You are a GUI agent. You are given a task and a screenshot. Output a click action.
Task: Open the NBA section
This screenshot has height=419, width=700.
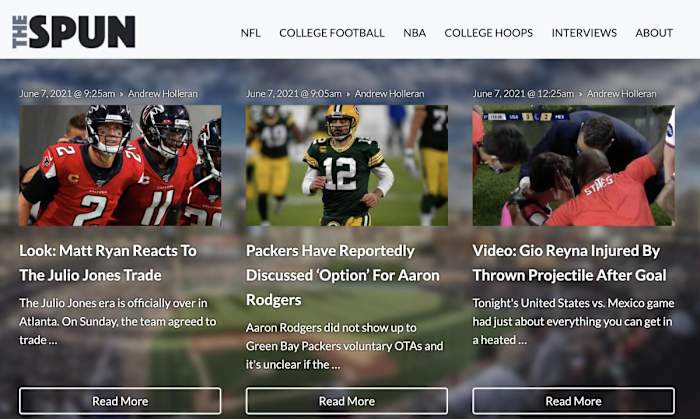(414, 33)
